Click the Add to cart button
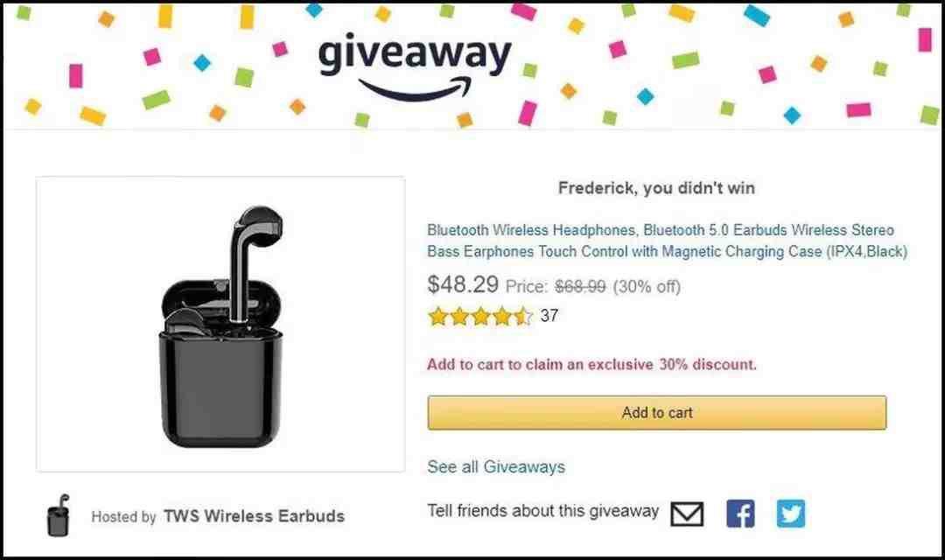The width and height of the screenshot is (945, 560). tap(657, 413)
